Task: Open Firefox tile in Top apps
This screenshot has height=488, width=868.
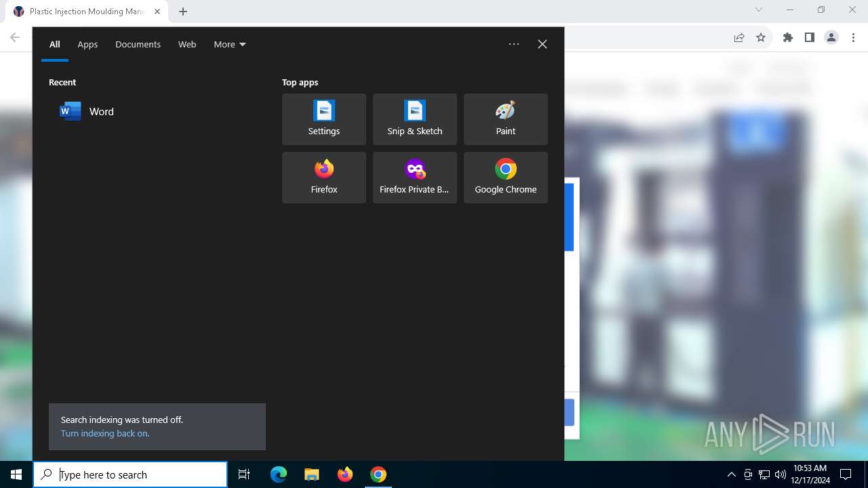Action: [x=324, y=178]
